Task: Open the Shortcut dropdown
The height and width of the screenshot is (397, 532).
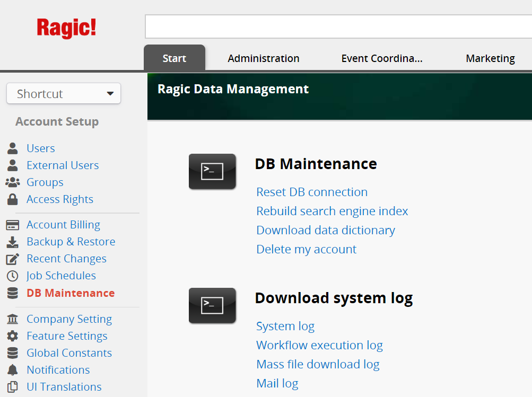Action: [64, 94]
